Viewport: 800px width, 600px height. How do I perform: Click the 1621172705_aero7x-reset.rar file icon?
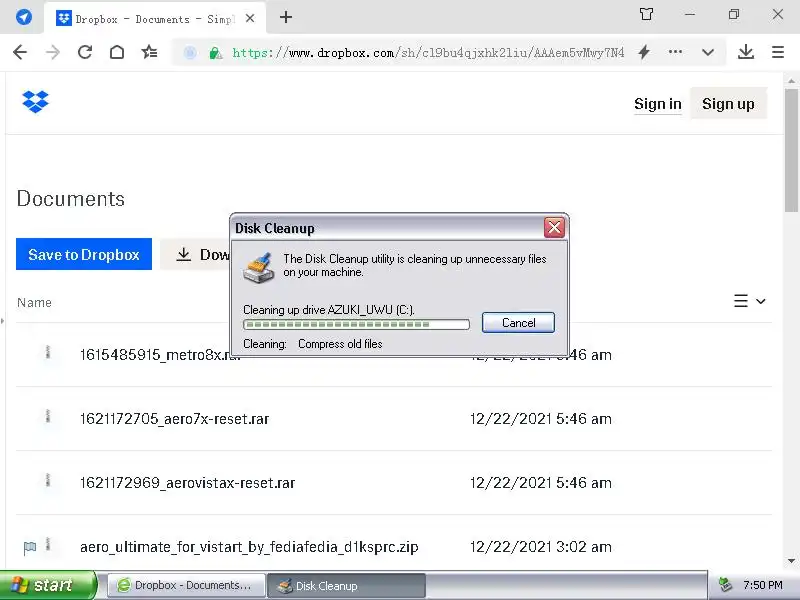pyautogui.click(x=48, y=416)
